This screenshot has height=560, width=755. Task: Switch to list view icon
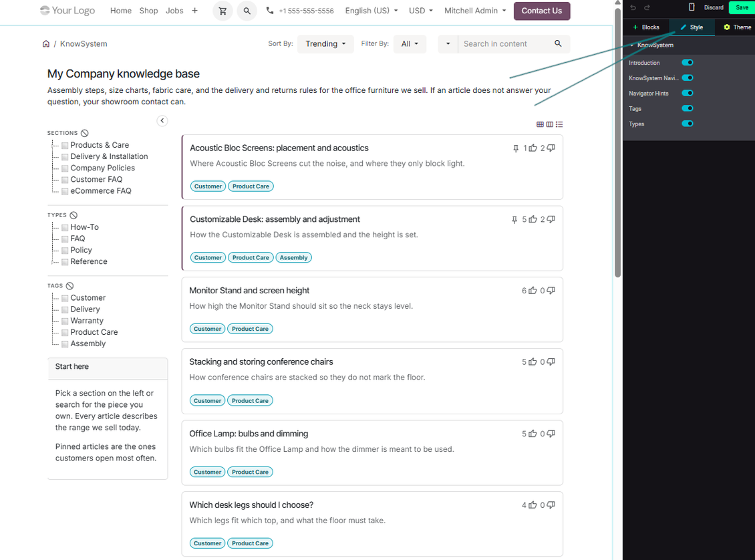coord(559,124)
